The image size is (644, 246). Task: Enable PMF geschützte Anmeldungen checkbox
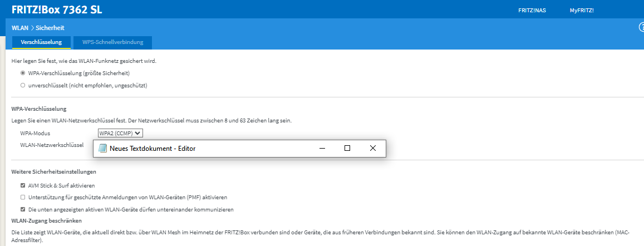click(23, 197)
